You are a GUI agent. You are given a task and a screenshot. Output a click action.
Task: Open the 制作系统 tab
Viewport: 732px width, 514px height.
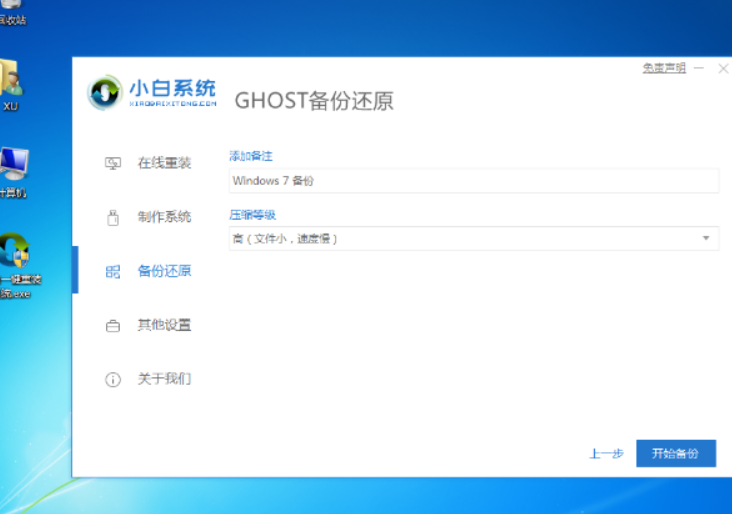pyautogui.click(x=164, y=217)
